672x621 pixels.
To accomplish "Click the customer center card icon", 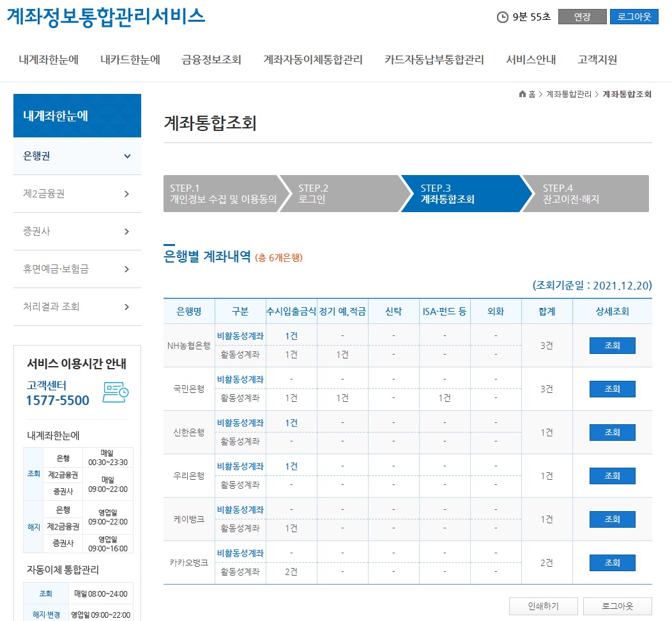I will click(x=116, y=392).
